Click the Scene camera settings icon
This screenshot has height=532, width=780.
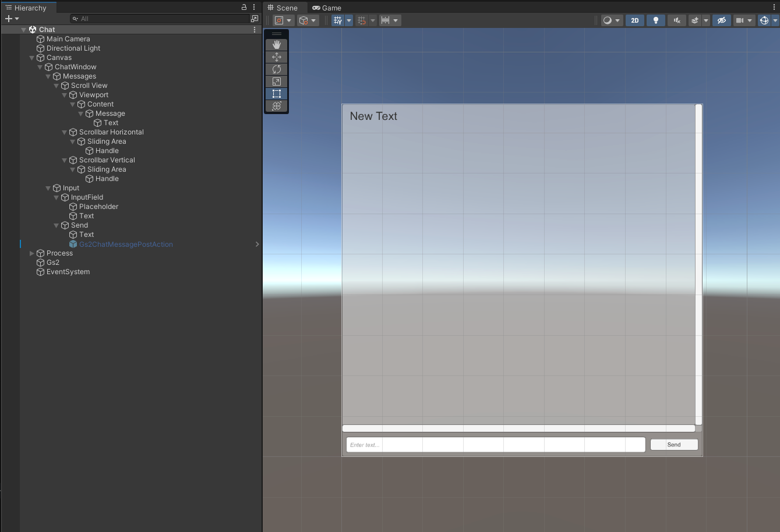[740, 20]
